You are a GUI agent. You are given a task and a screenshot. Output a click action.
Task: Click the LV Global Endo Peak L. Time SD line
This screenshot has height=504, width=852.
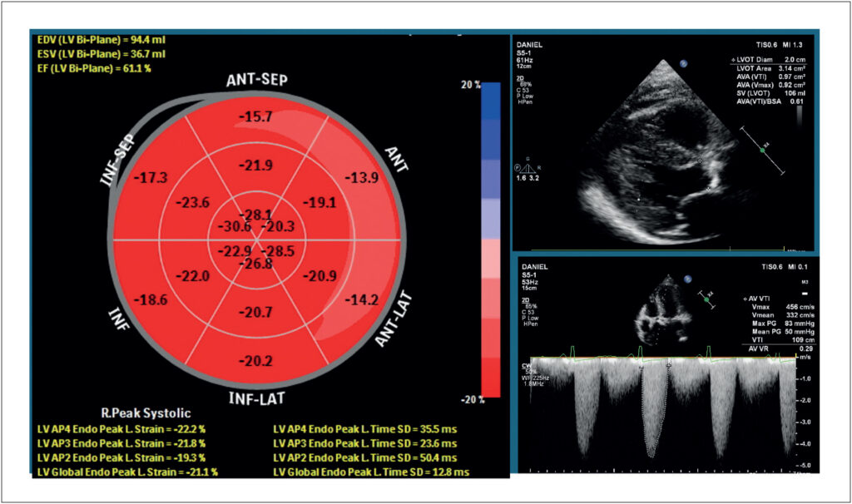click(371, 472)
